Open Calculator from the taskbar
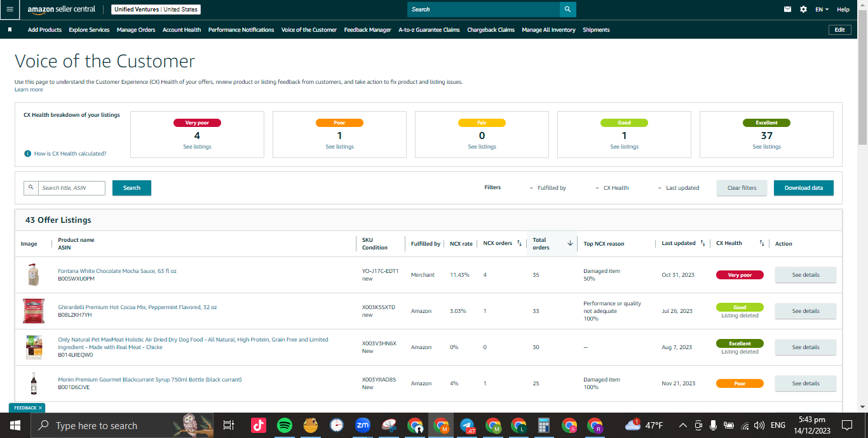The image size is (868, 438). [x=543, y=425]
